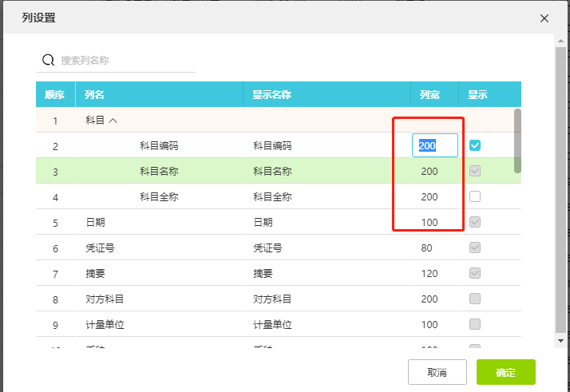Click the 科目编码 column width input
570x392 pixels.
pyautogui.click(x=434, y=145)
